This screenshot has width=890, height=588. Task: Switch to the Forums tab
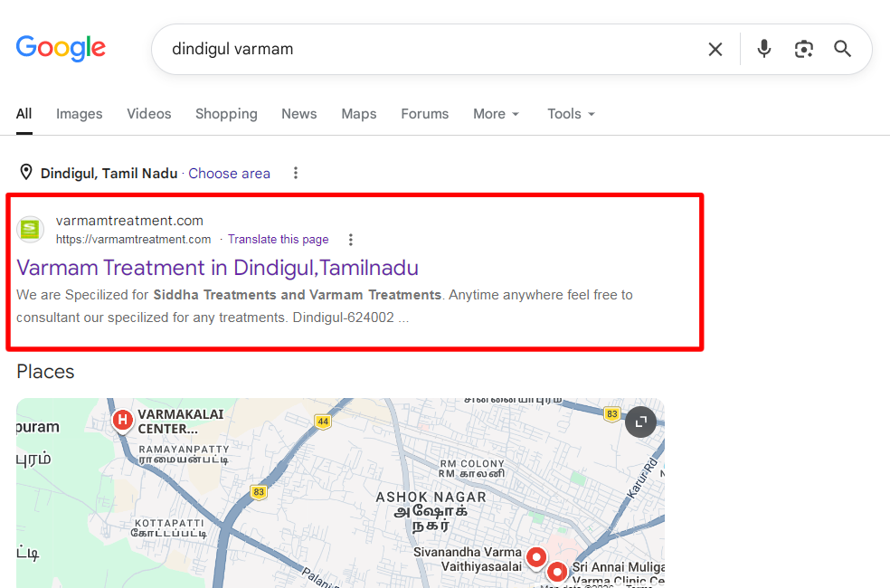(x=424, y=114)
